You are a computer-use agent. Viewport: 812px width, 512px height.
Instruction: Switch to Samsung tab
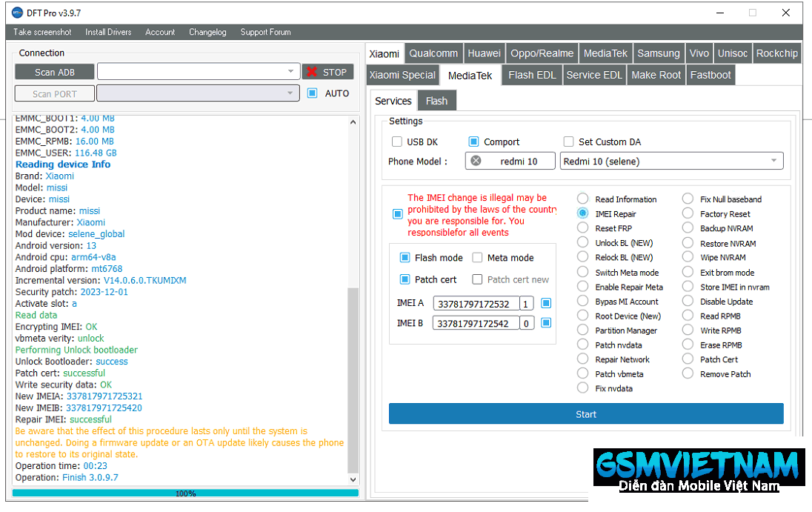[658, 53]
